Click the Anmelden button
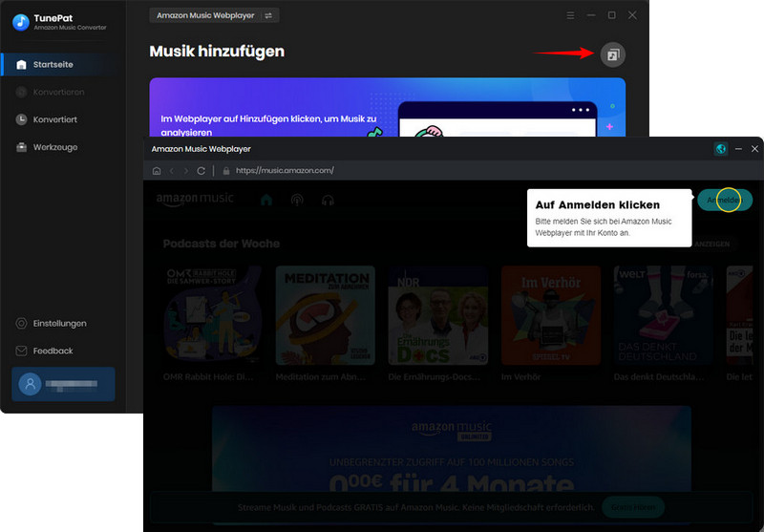764x532 pixels. [725, 200]
